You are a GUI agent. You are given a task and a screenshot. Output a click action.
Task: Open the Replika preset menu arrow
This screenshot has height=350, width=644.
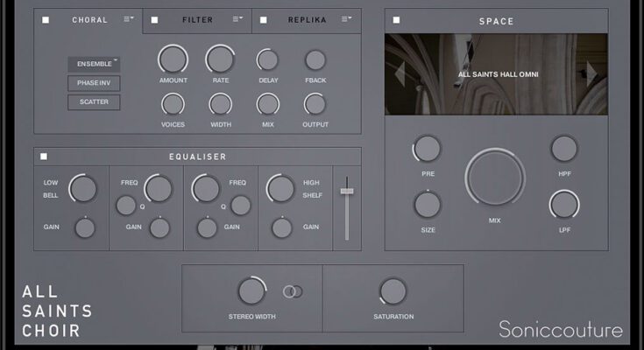tap(347, 18)
